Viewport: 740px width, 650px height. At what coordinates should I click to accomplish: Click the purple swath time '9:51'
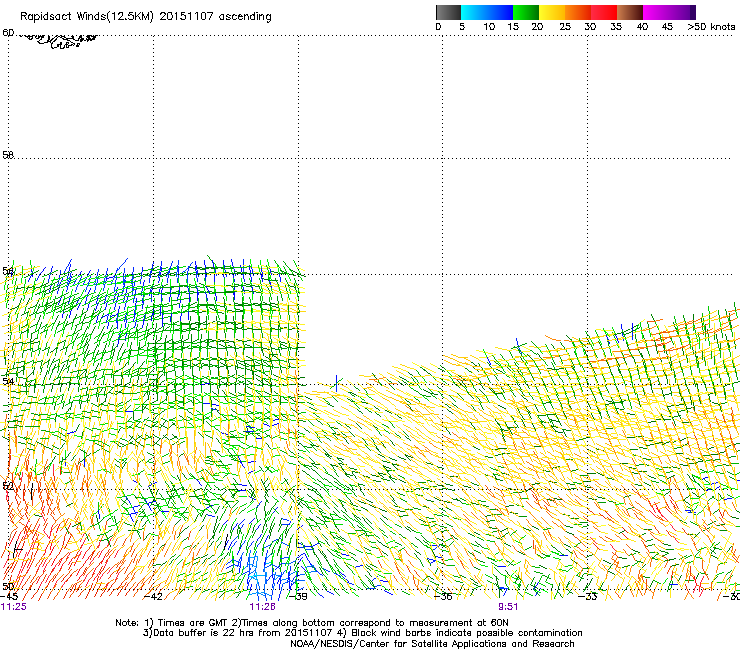(508, 607)
